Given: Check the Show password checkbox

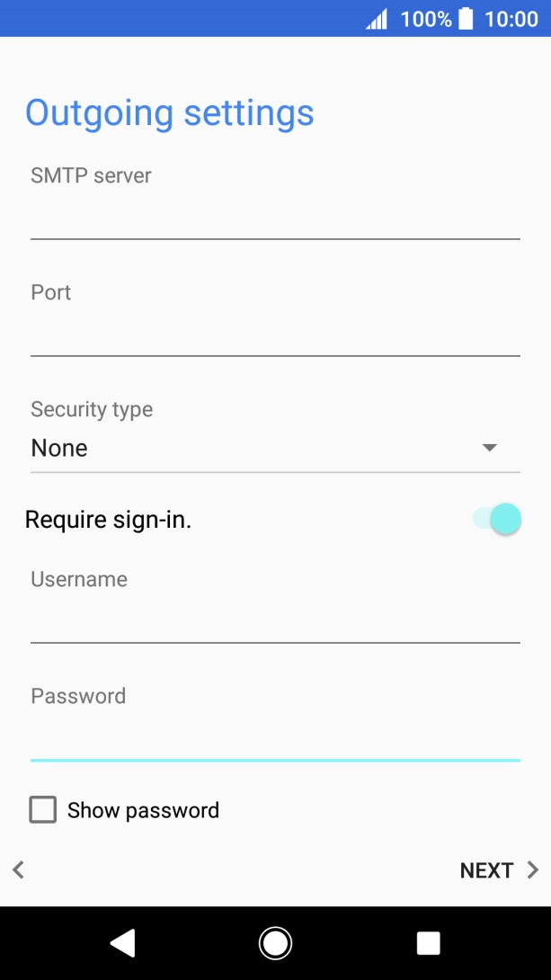Looking at the screenshot, I should click(42, 810).
